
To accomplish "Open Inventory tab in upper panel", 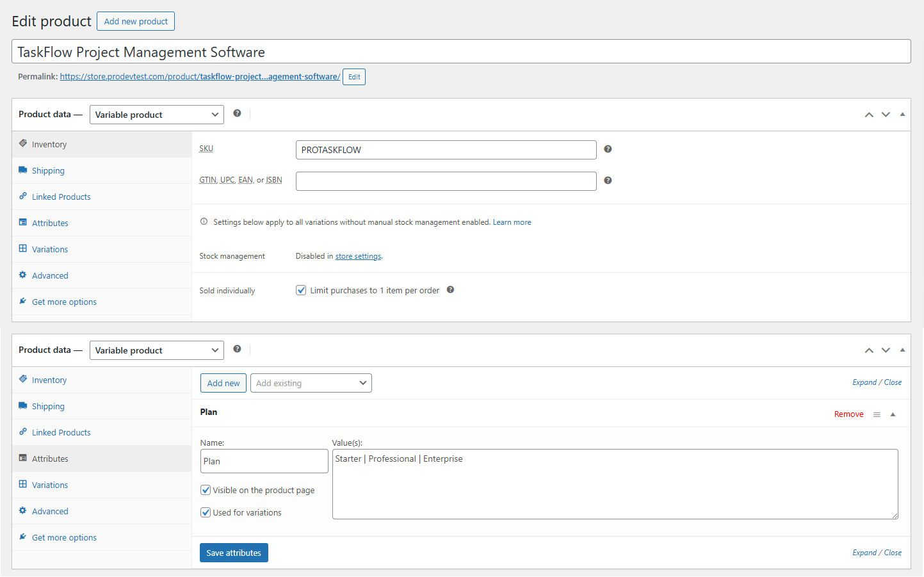I will pyautogui.click(x=102, y=144).
